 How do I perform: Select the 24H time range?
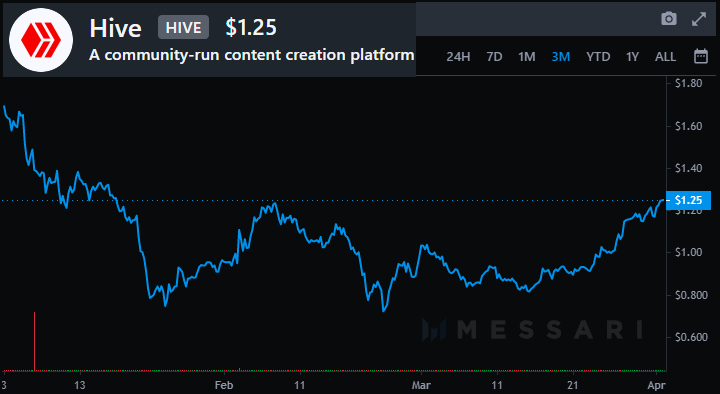[x=458, y=57]
